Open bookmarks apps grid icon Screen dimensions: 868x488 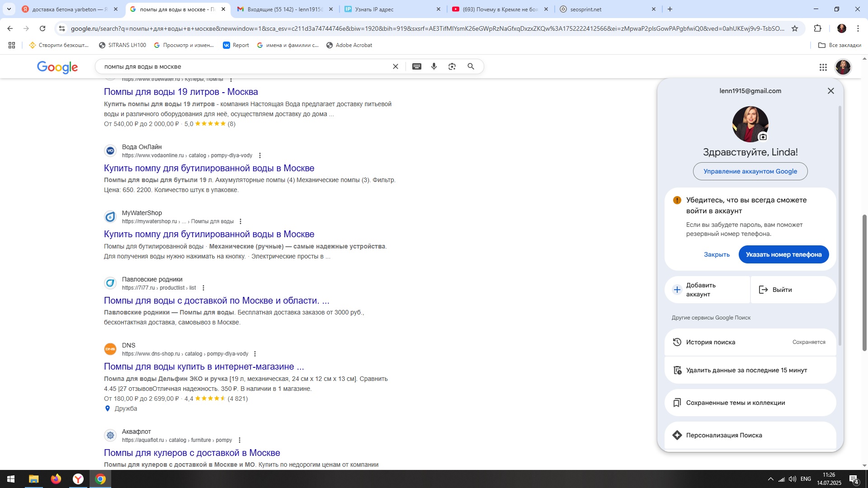pyautogui.click(x=12, y=45)
